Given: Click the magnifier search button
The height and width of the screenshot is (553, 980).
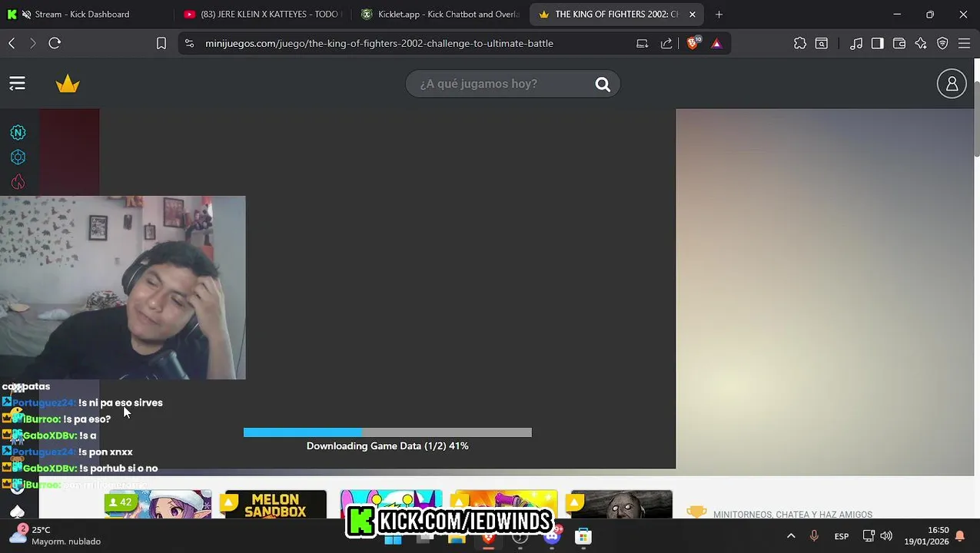Looking at the screenshot, I should tap(603, 84).
